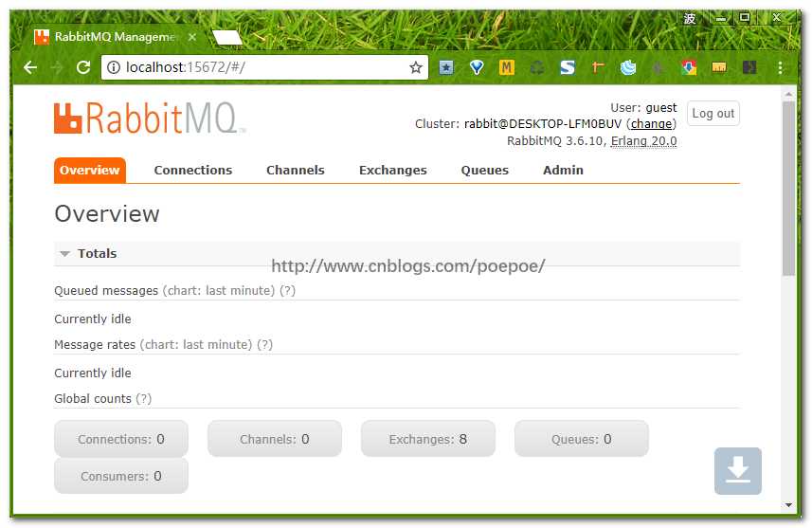Click the light blue swirl extension icon
Screen dimensions: 812x528
pyautogui.click(x=627, y=67)
